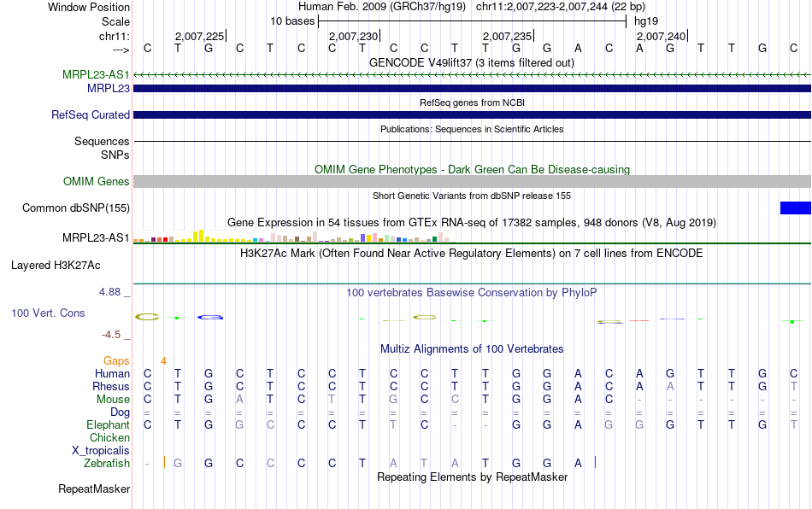Click the GTEx MRPL23-AS1 expression label
Screen dimensions: 812x509
coord(96,238)
